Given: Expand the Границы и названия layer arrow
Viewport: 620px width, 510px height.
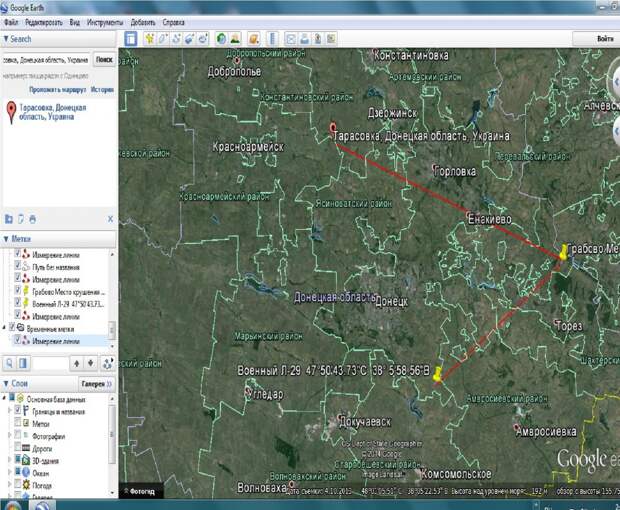Looking at the screenshot, I should tap(10, 411).
